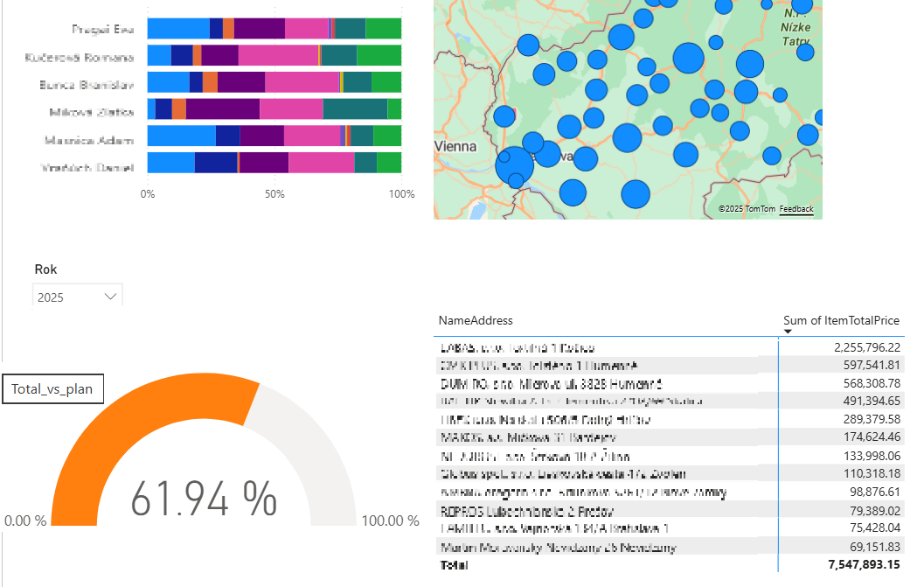Select the 61.94 % gauge value

(x=204, y=500)
